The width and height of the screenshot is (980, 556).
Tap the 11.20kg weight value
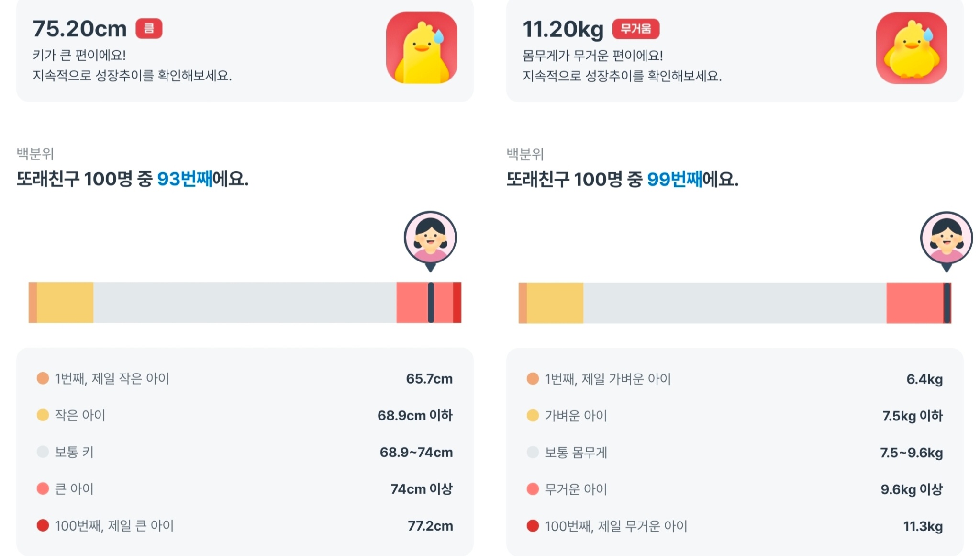[563, 29]
